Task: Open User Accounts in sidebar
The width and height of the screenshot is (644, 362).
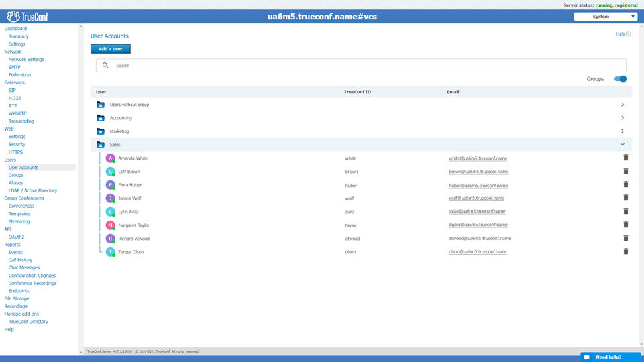Action: (x=23, y=168)
